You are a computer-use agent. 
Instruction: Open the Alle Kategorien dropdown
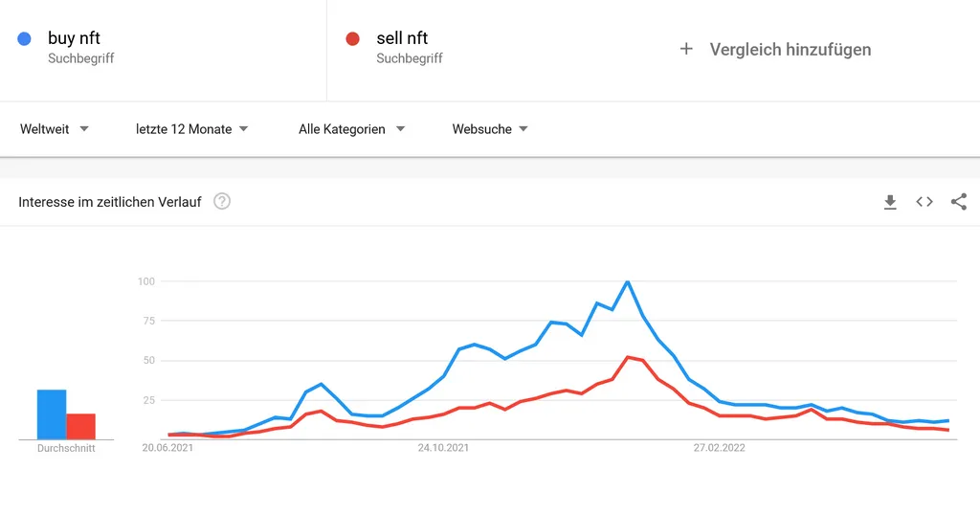[x=351, y=129]
